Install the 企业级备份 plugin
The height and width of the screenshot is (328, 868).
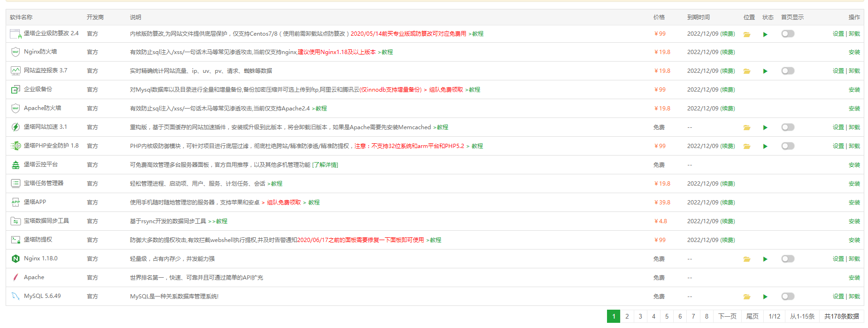pyautogui.click(x=854, y=90)
